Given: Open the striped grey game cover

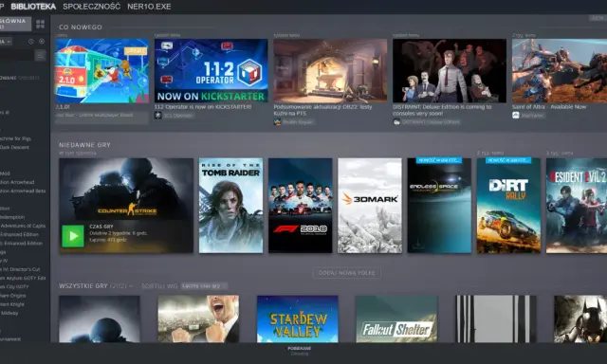Looking at the screenshot, I should point(496,319).
